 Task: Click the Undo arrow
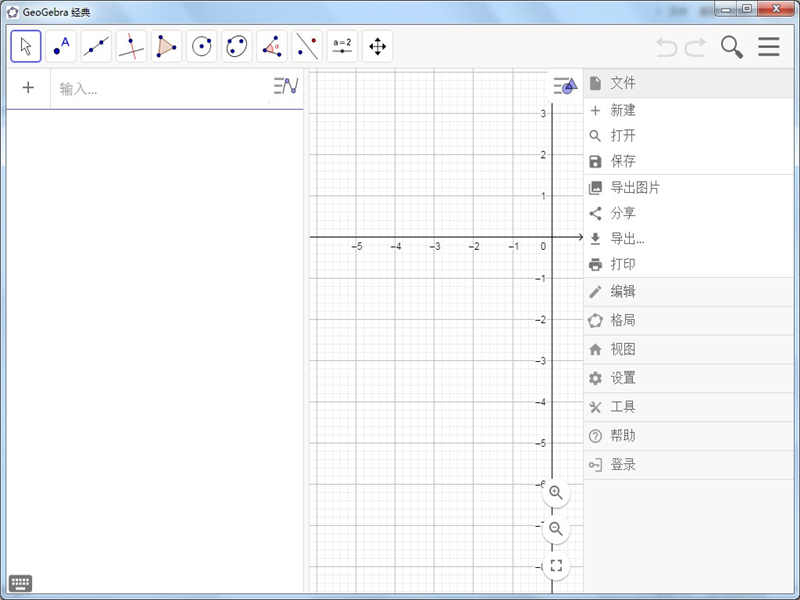(666, 47)
